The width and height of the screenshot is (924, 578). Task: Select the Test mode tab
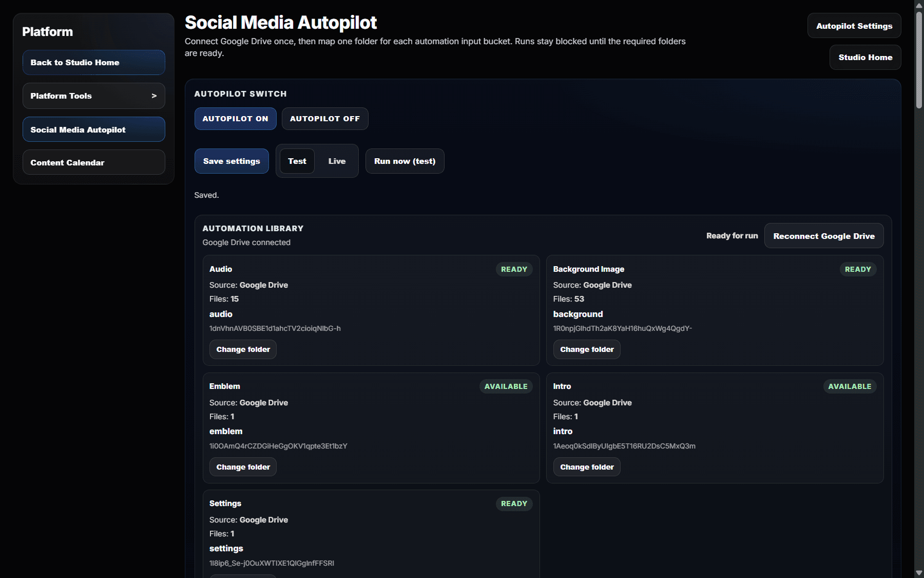(x=297, y=161)
